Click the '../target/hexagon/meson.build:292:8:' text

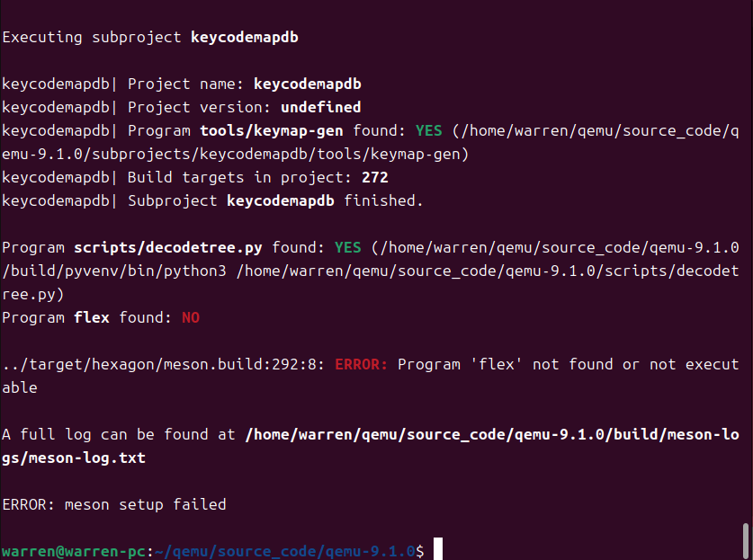[x=163, y=365]
